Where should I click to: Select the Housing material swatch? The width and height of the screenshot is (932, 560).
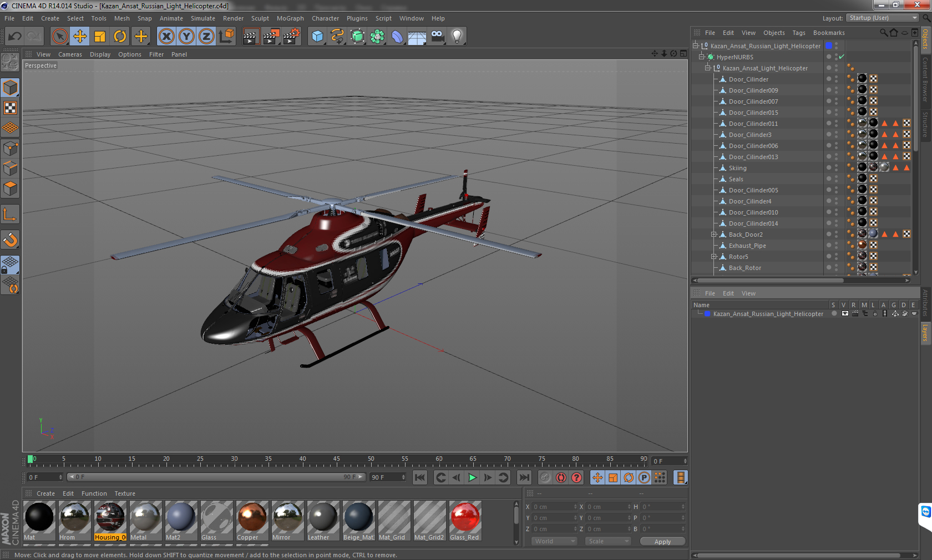pyautogui.click(x=110, y=521)
